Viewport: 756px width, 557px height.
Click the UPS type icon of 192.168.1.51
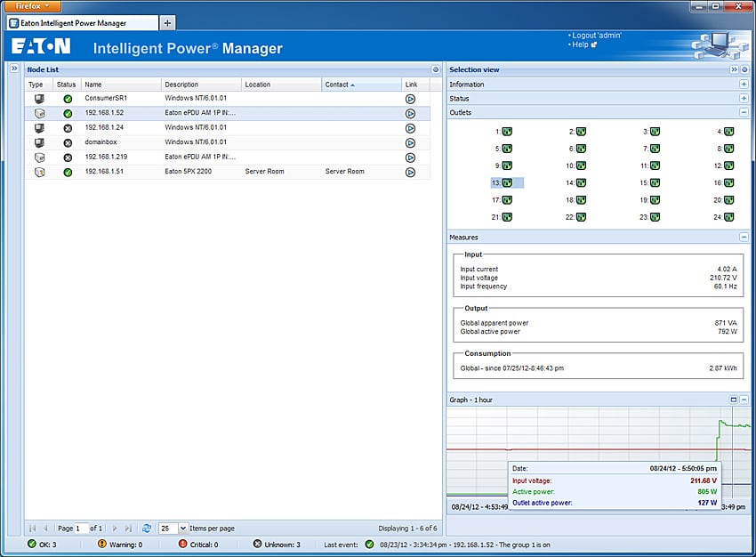(39, 172)
